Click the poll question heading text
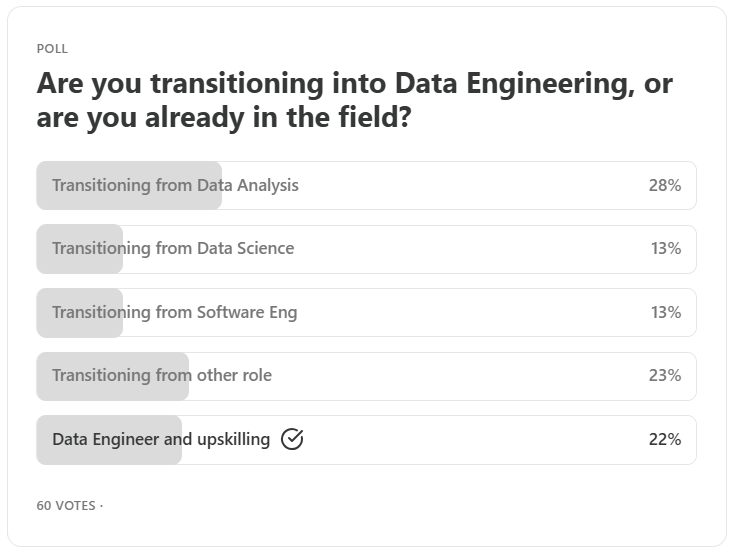 click(354, 100)
